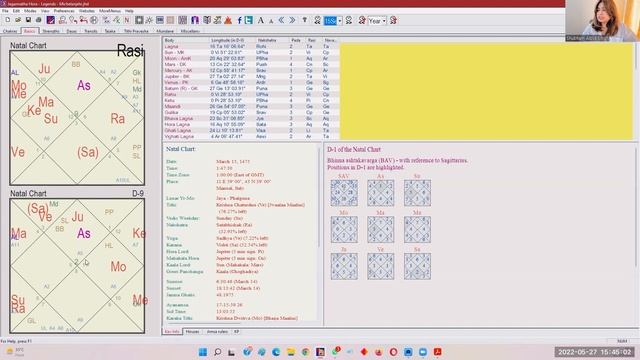This screenshot has width=640, height=360.
Task: Click the Facebook 'f' toolbar icon
Action: pyautogui.click(x=240, y=20)
